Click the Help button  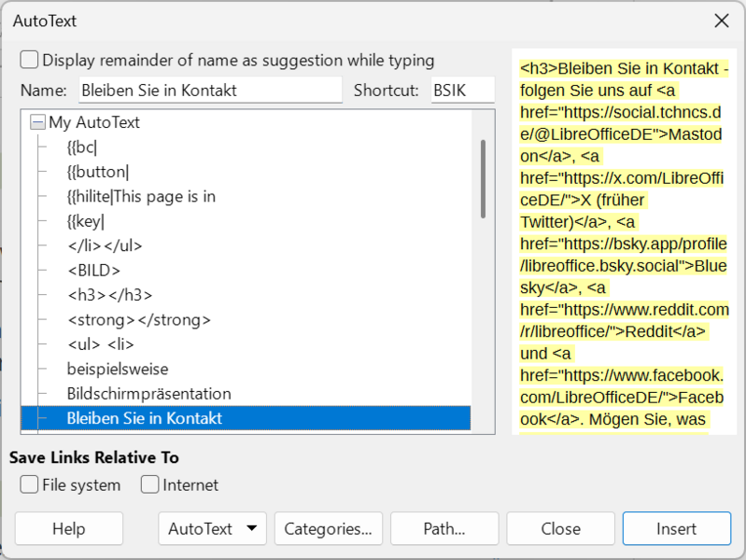69,528
